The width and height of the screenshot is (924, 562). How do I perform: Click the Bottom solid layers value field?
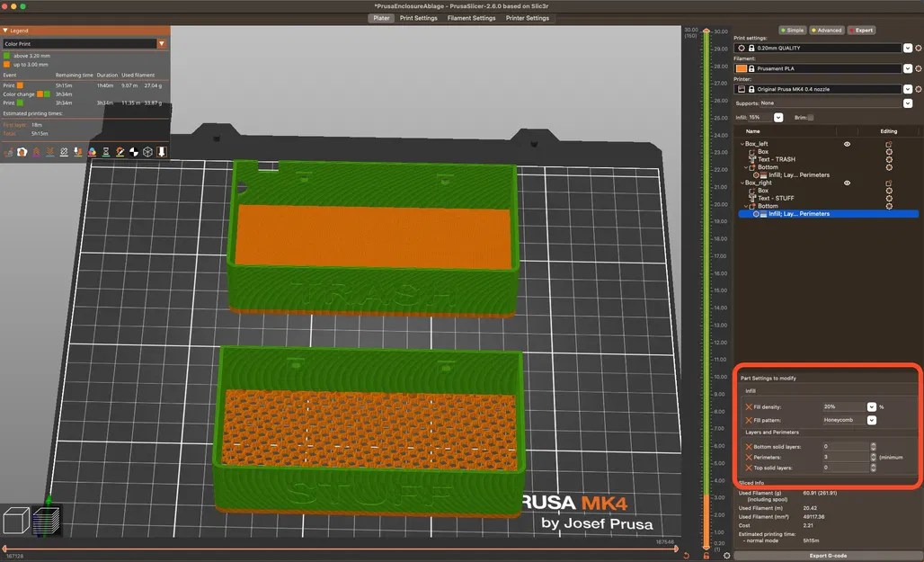(x=845, y=446)
